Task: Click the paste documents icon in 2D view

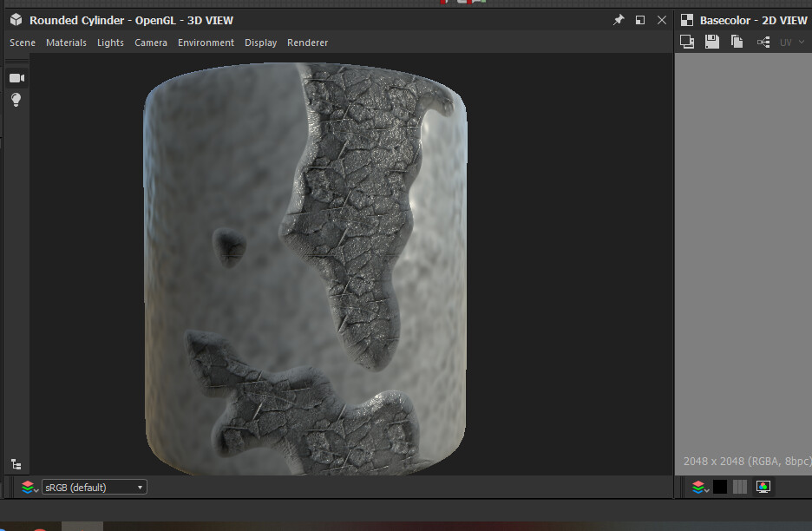Action: 737,42
